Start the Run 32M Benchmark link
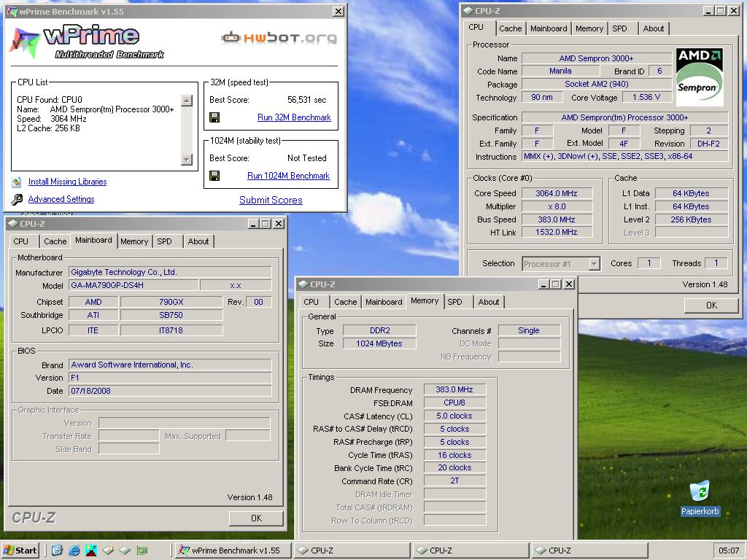 click(294, 117)
